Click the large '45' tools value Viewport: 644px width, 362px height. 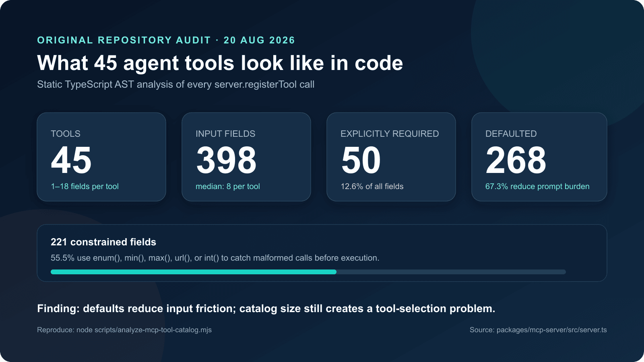(x=71, y=160)
